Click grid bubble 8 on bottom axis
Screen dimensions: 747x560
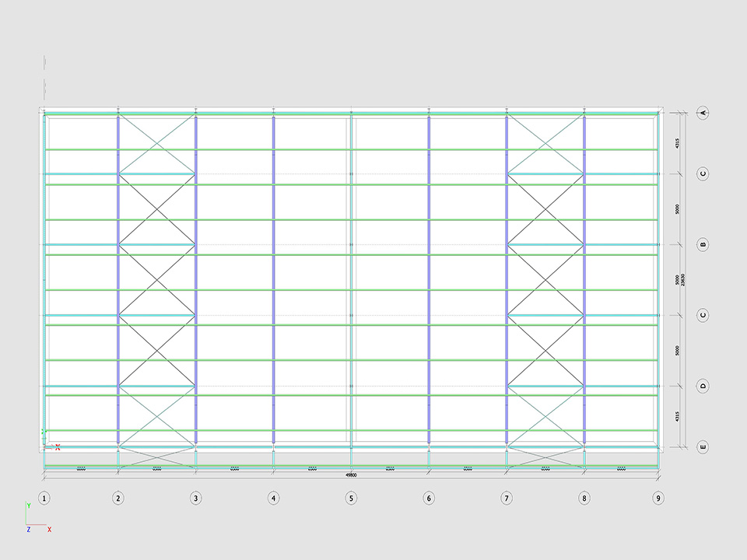pos(584,498)
